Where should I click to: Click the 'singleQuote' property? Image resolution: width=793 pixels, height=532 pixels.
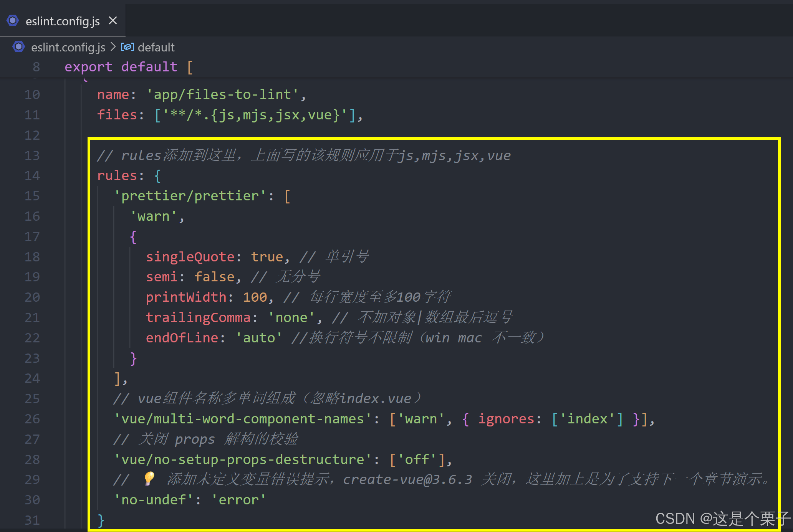tap(190, 257)
